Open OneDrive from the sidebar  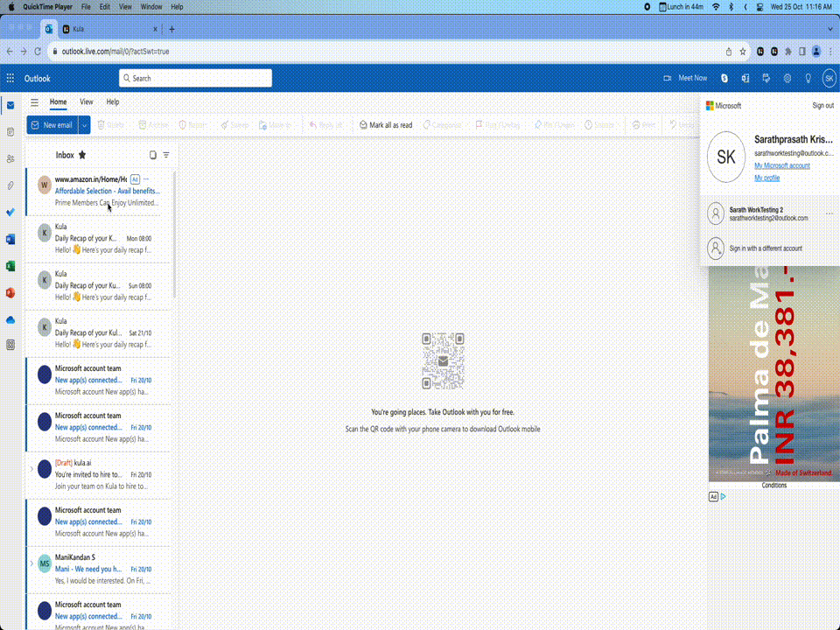[x=10, y=320]
